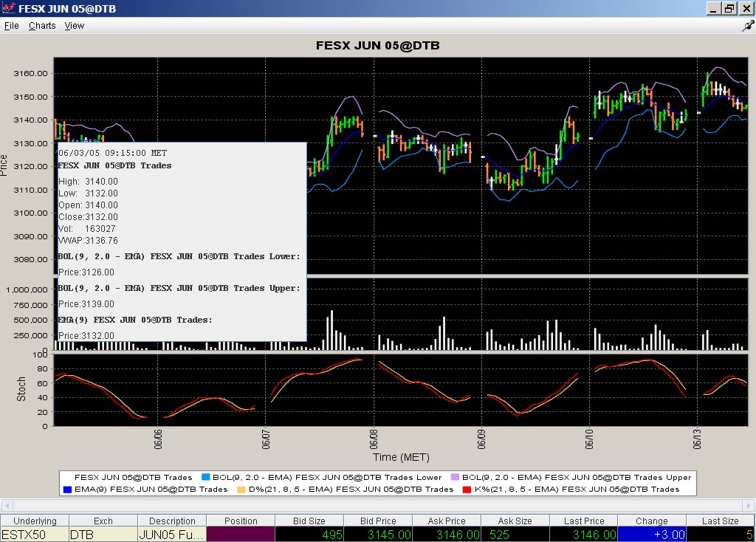Open the File menu
This screenshot has height=542, width=756.
click(x=11, y=25)
